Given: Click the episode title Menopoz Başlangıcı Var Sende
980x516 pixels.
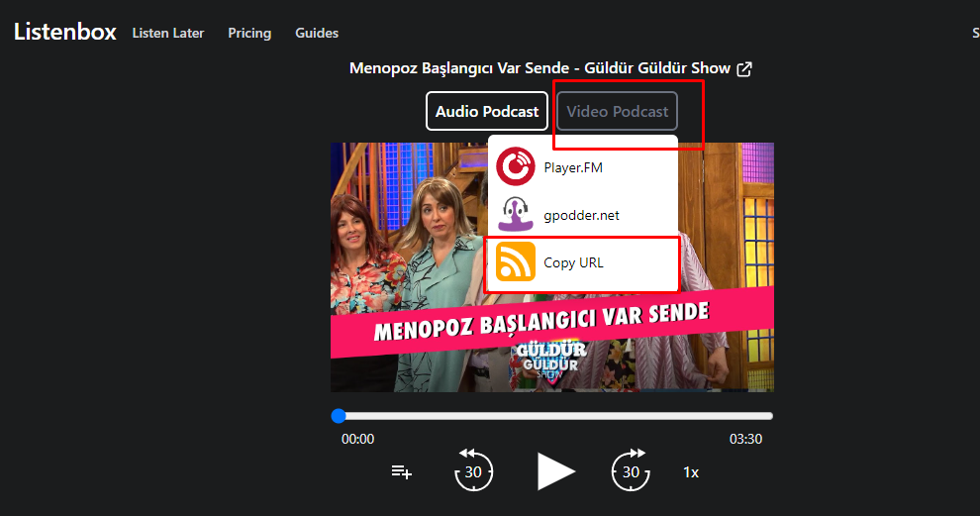Looking at the screenshot, I should coord(540,68).
